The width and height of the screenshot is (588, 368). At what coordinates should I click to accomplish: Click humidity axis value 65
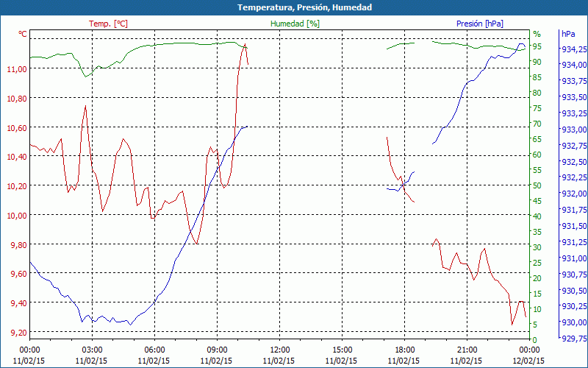click(537, 139)
